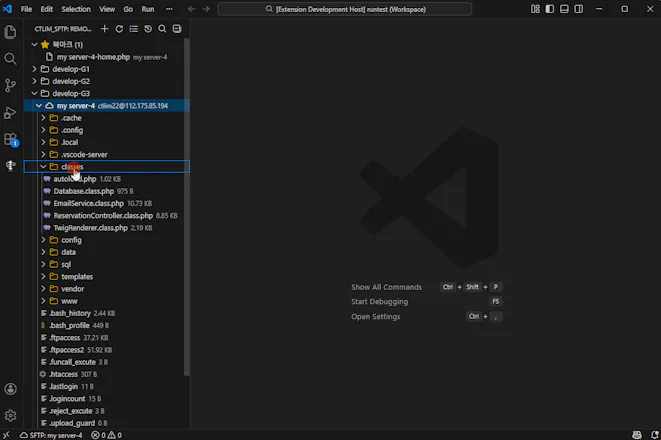Toggle the primary side bar

point(550,9)
